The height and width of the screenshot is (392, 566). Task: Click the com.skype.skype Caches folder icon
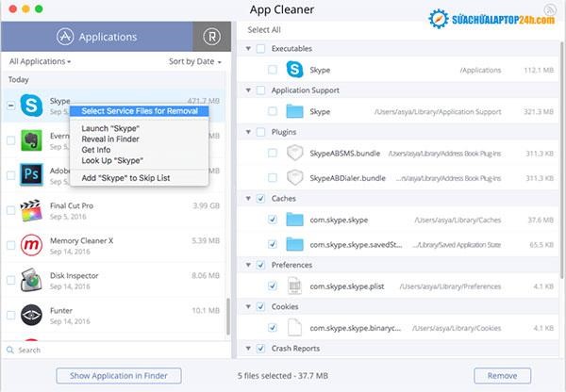pyautogui.click(x=295, y=220)
